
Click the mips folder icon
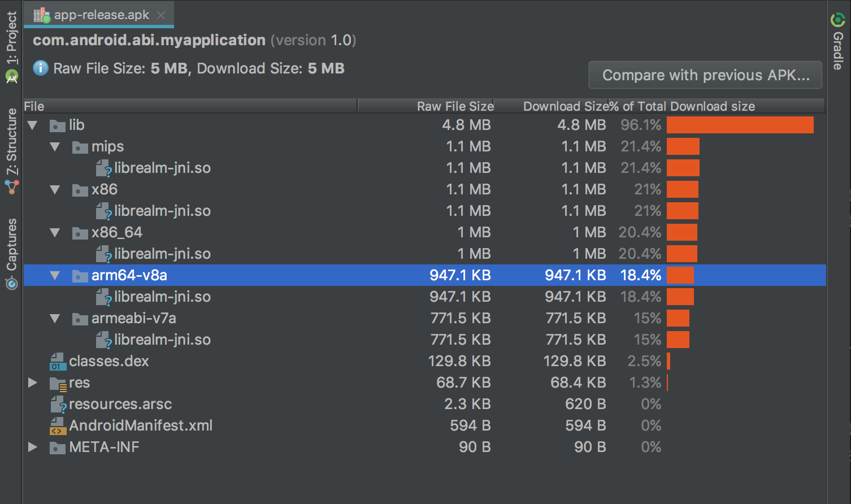80,147
